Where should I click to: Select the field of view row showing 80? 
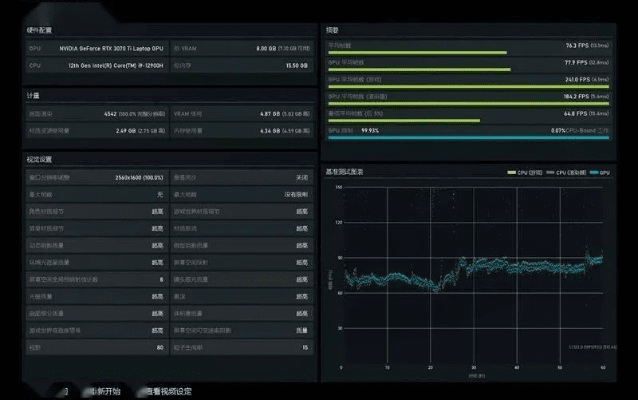click(97, 347)
